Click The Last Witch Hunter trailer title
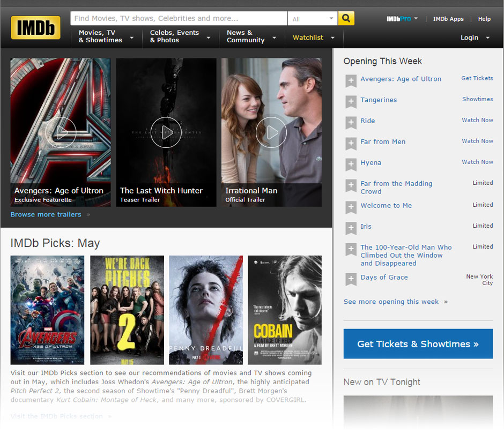 pos(161,191)
